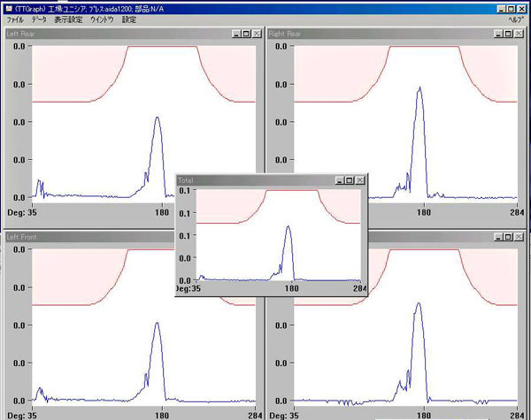Close the Total graph window
The image size is (531, 420).
coord(360,179)
